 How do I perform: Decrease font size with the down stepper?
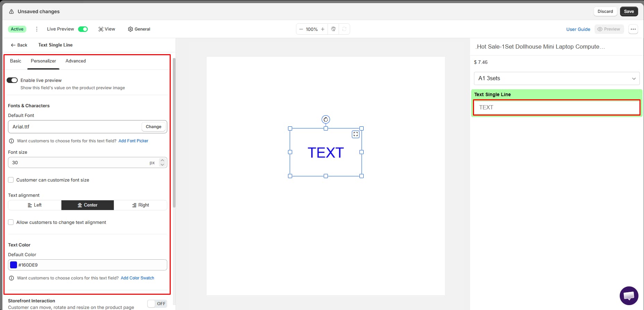(162, 165)
